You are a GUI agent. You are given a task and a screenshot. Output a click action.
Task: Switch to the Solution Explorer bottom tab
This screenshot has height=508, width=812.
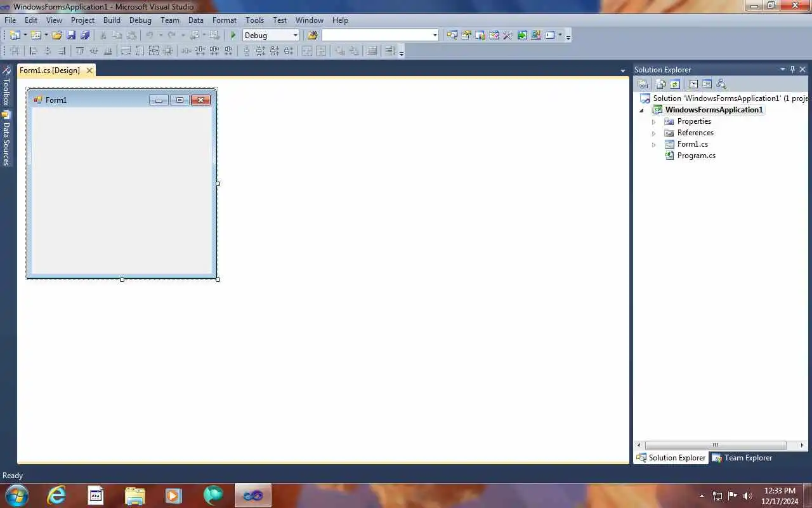671,457
